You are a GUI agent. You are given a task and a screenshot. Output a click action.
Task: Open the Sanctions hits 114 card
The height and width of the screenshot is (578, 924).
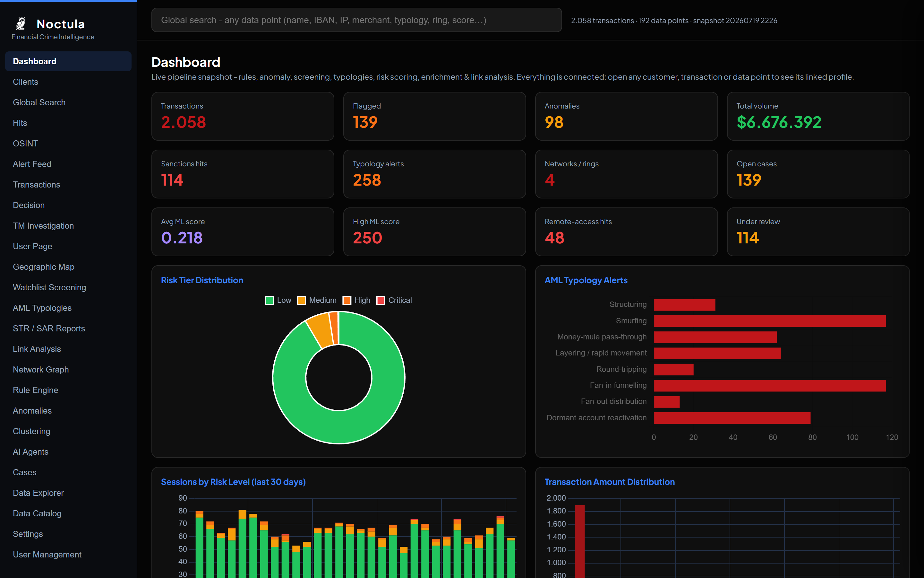[x=243, y=174]
